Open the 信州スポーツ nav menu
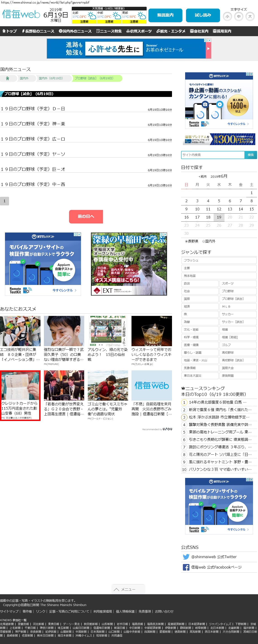 point(139,31)
